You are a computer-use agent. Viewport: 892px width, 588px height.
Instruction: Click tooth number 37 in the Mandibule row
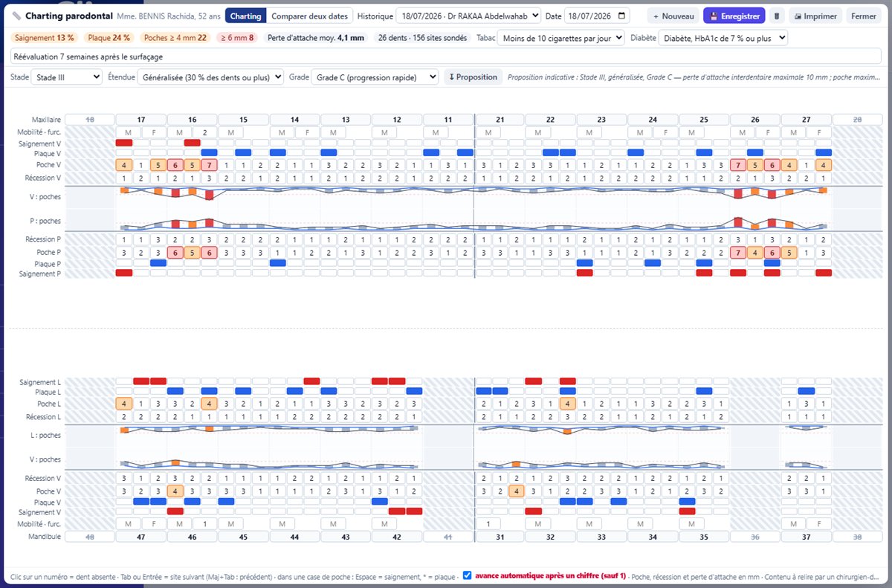tap(807, 536)
